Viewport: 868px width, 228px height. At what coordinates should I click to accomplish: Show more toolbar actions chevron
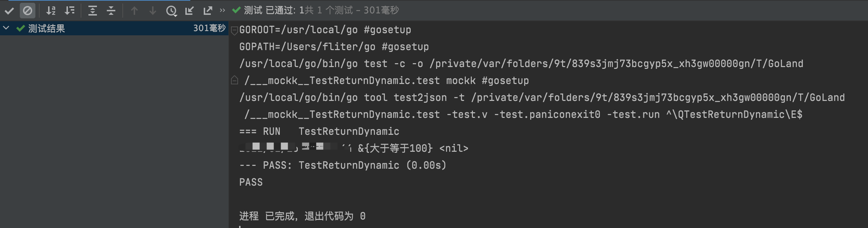click(x=222, y=10)
